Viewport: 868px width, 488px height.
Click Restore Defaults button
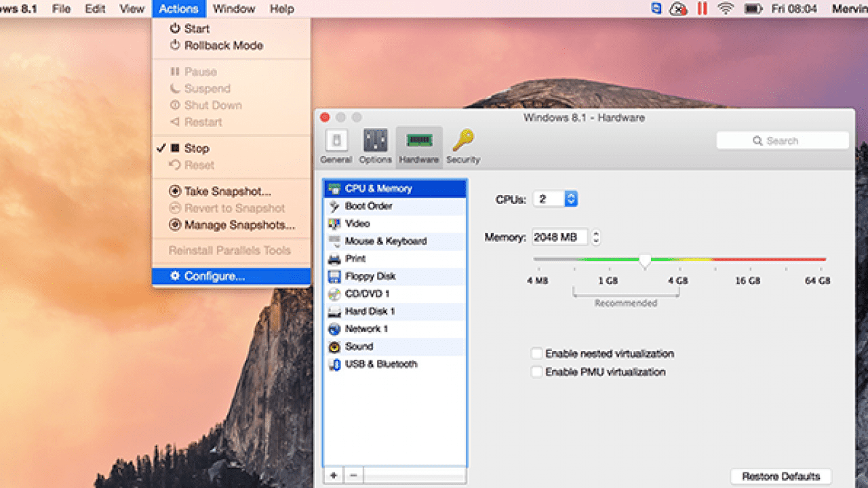[781, 476]
